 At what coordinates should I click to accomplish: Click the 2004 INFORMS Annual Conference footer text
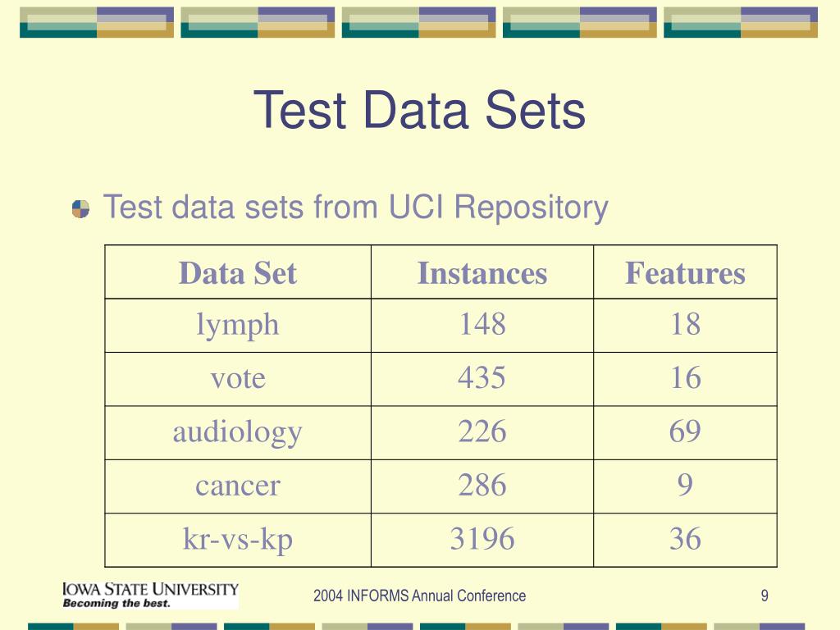(419, 596)
